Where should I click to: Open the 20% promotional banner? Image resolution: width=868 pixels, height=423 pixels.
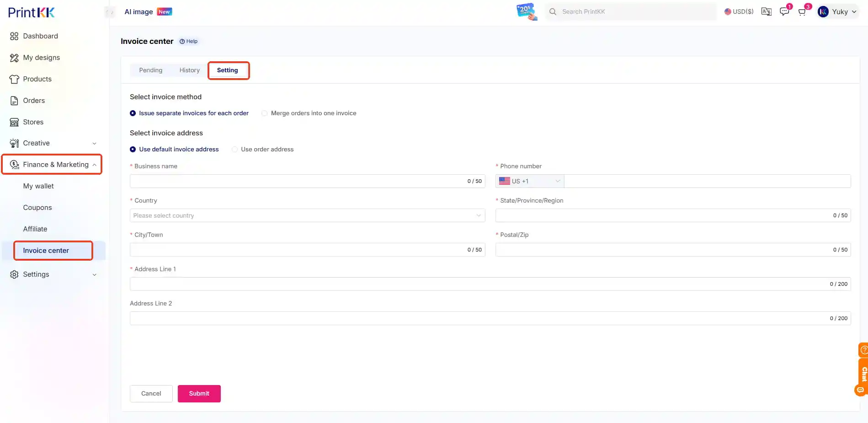[526, 11]
